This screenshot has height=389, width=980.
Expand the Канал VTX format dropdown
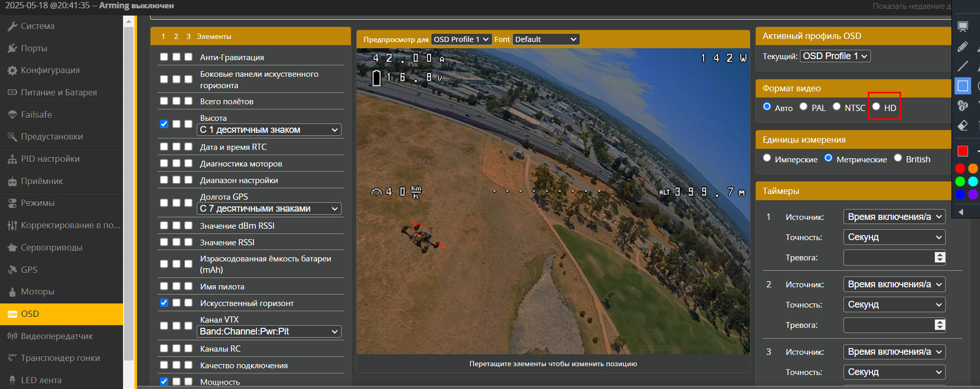269,331
